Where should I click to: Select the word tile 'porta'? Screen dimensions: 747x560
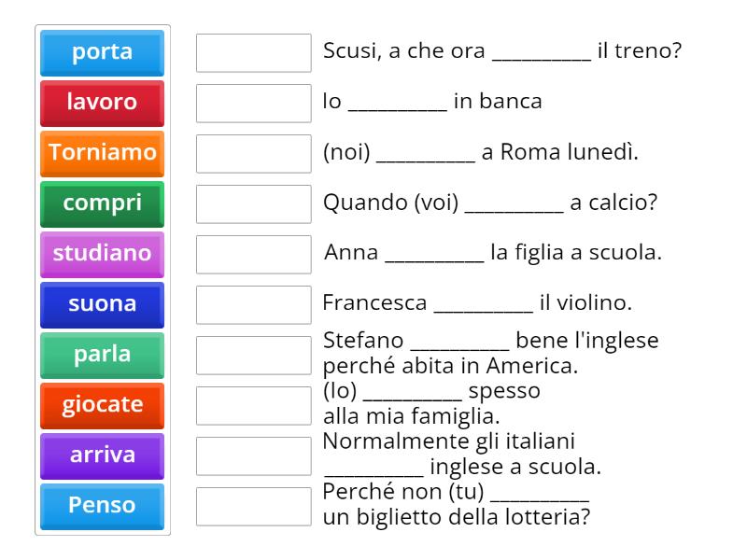(x=101, y=53)
